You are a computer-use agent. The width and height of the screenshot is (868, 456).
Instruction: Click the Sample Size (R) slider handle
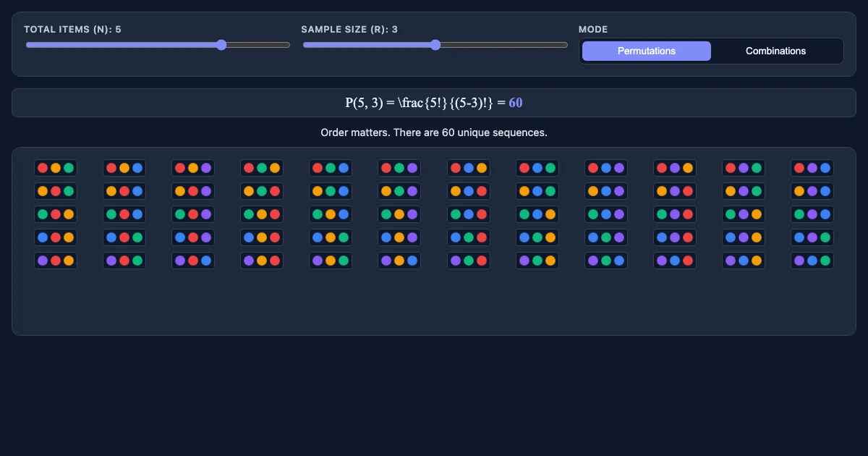(435, 45)
